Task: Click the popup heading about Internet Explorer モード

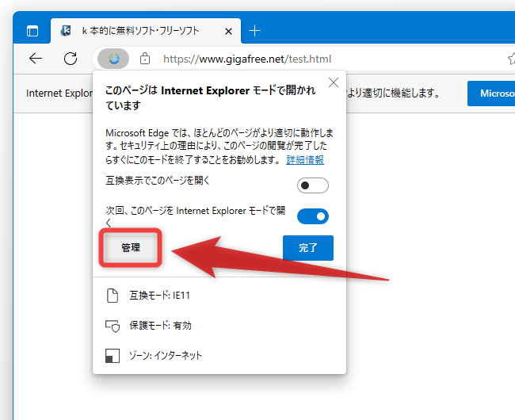Action: pyautogui.click(x=210, y=97)
